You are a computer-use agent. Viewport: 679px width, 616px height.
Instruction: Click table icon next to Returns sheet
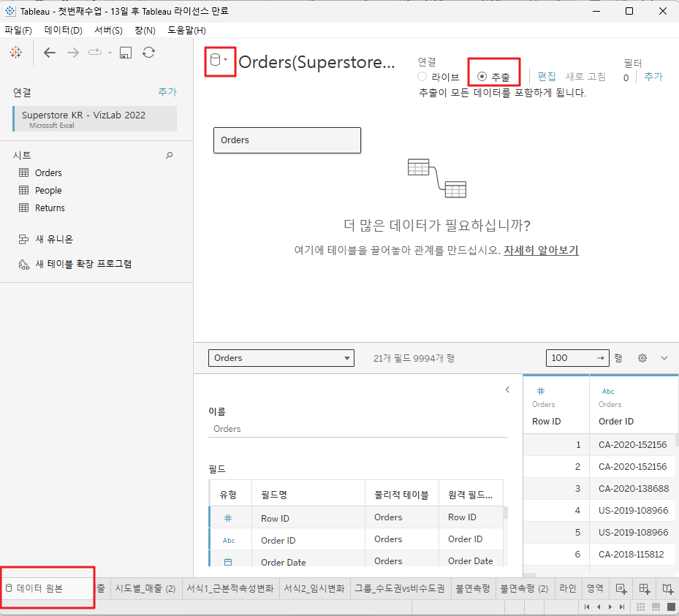coord(24,208)
